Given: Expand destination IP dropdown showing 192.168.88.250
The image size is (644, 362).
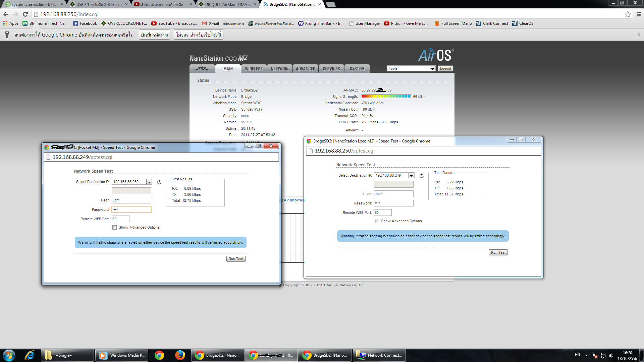Looking at the screenshot, I should (x=149, y=182).
